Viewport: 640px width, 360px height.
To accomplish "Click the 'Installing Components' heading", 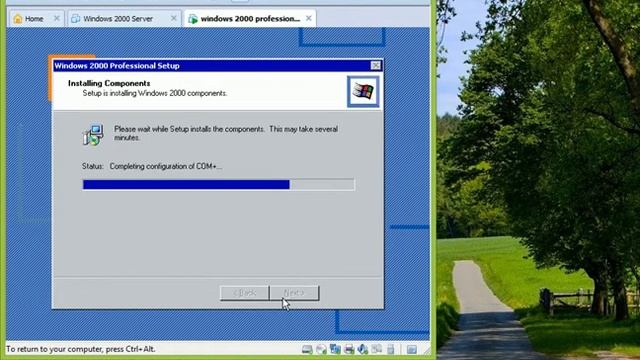I will [x=109, y=83].
